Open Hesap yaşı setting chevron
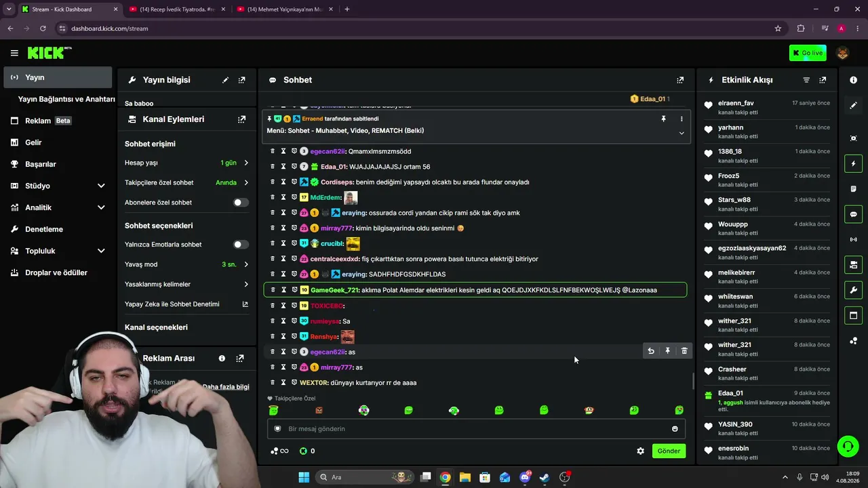Screen dimensions: 868x488 [x=245, y=163]
